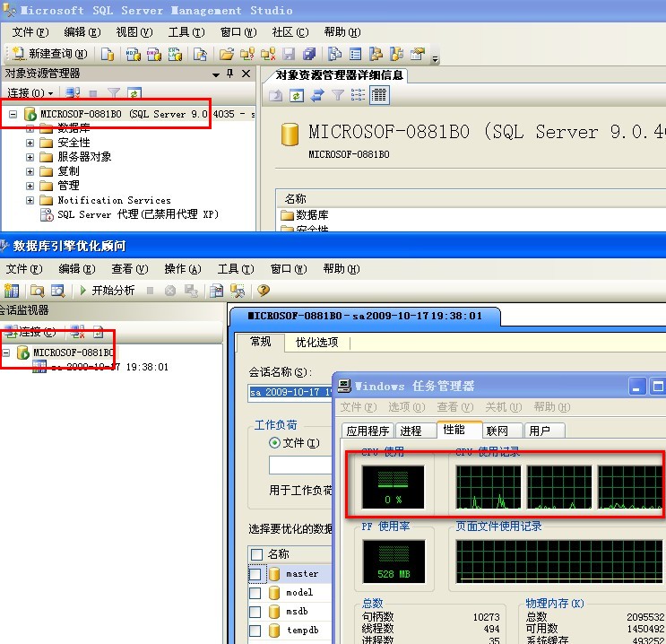666x644 pixels.
Task: Click Open Session icon in Tuning Advisor toolbar
Action: (57, 291)
